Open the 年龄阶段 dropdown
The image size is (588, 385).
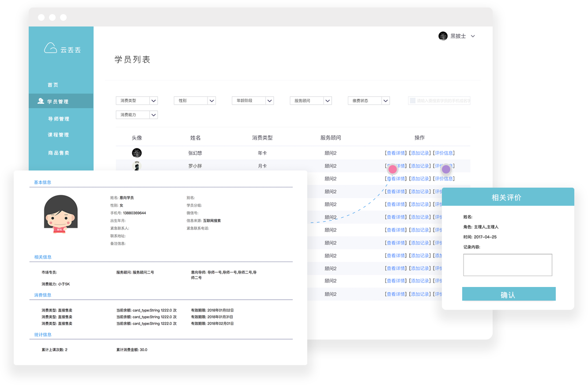click(x=269, y=101)
